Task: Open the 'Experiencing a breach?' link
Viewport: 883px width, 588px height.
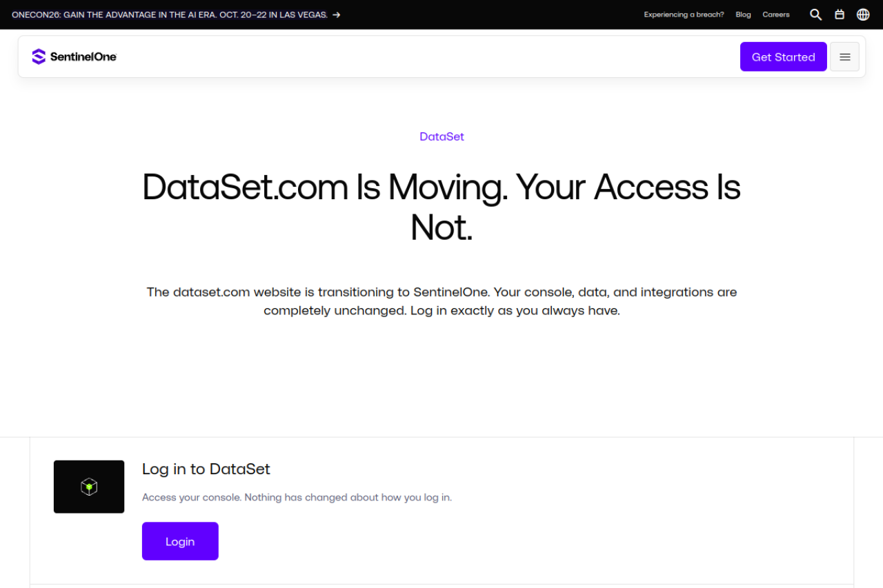Action: 684,14
